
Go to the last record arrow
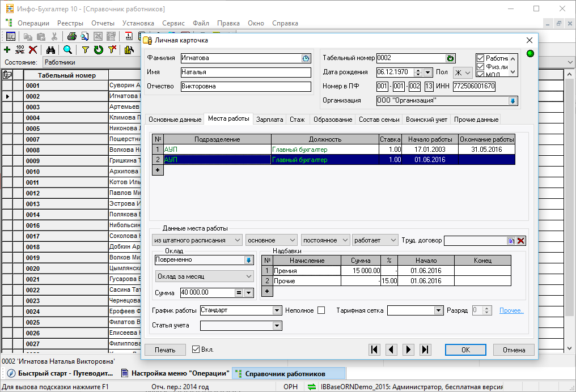[x=425, y=350]
